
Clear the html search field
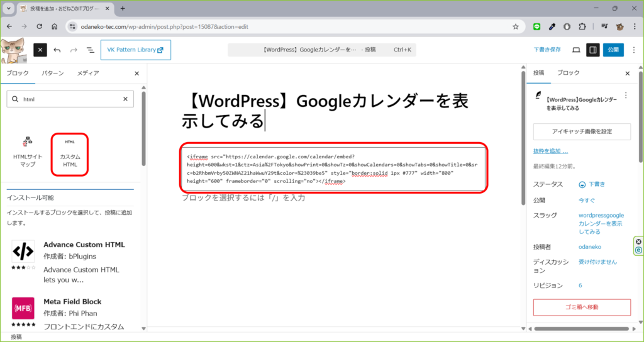[x=125, y=99]
